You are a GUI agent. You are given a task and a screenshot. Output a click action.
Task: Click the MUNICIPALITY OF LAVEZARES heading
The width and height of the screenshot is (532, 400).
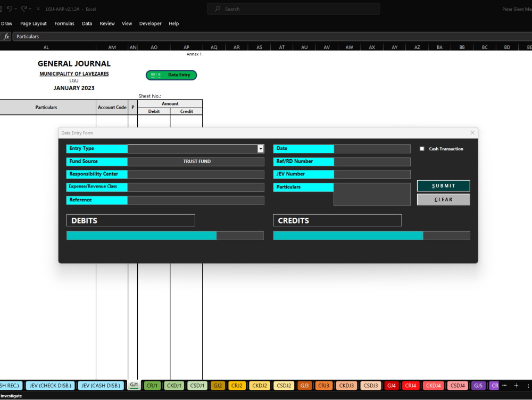coord(74,74)
